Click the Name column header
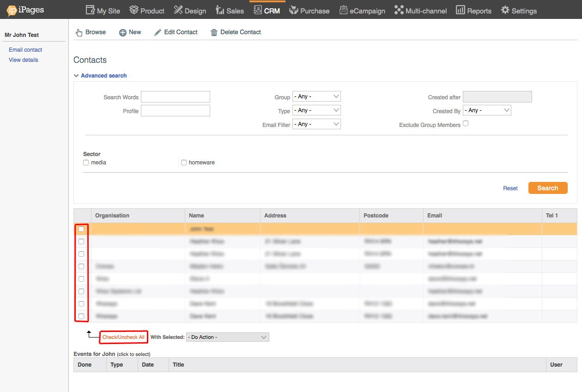 [x=223, y=216]
